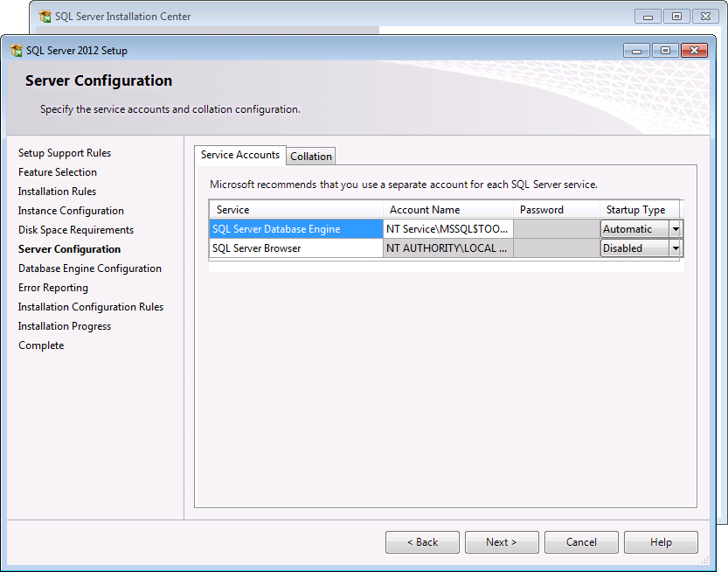Click Feature Selection in the step list

pyautogui.click(x=58, y=172)
